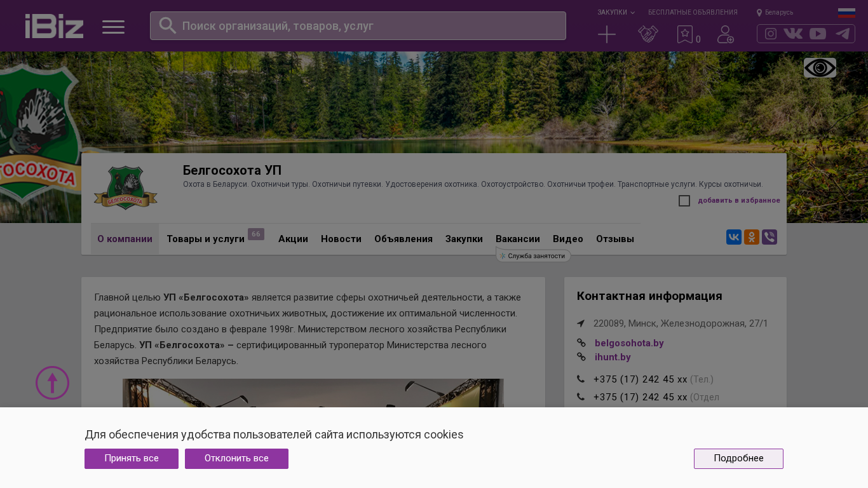868x488 pixels.
Task: Click the phone number marked (Отдел
Action: click(641, 397)
